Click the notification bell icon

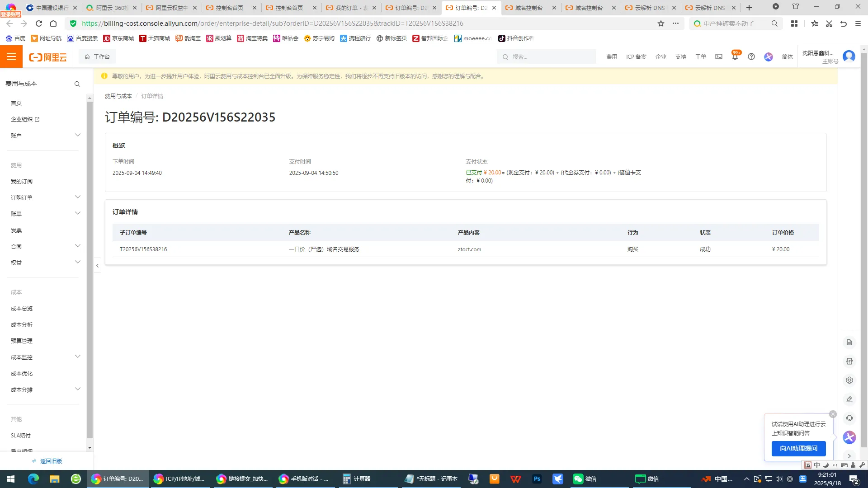click(735, 57)
